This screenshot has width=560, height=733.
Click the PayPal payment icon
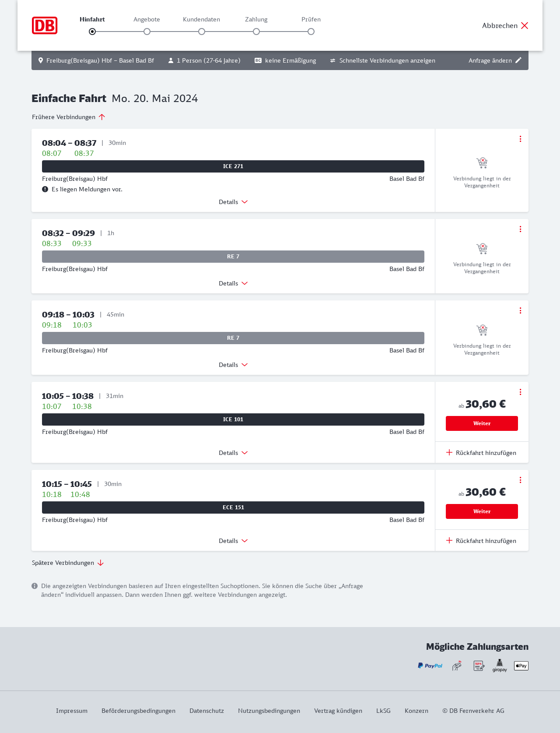430,666
